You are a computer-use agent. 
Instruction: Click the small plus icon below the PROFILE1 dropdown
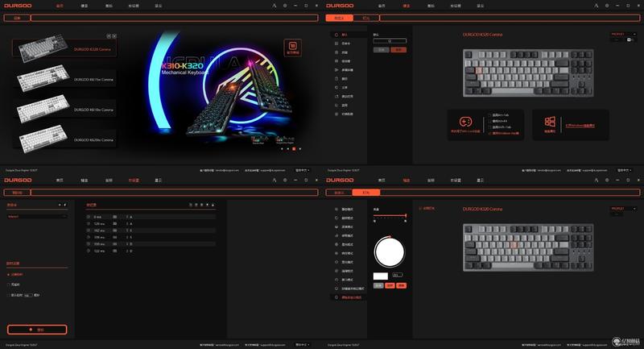click(629, 39)
